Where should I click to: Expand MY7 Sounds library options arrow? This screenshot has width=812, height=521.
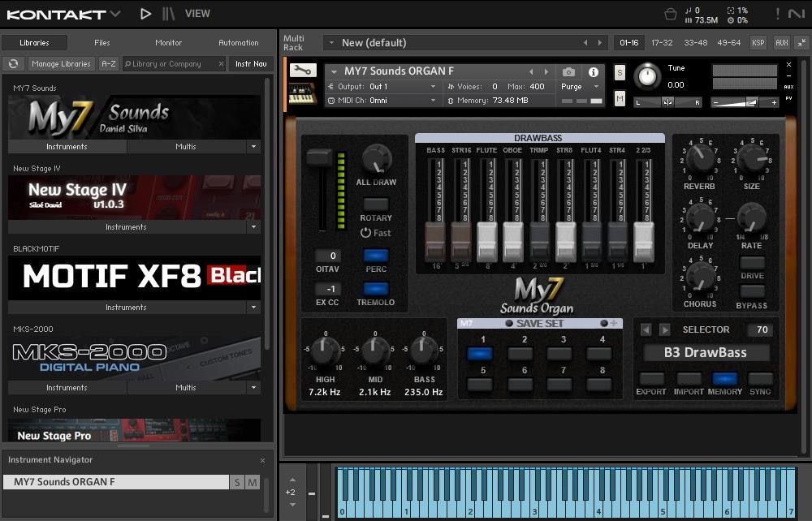pos(253,147)
